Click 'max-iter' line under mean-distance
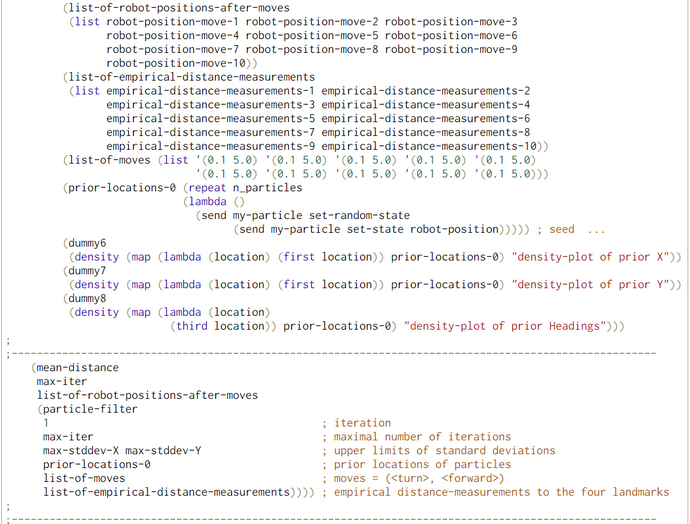The height and width of the screenshot is (524, 690). tap(62, 381)
